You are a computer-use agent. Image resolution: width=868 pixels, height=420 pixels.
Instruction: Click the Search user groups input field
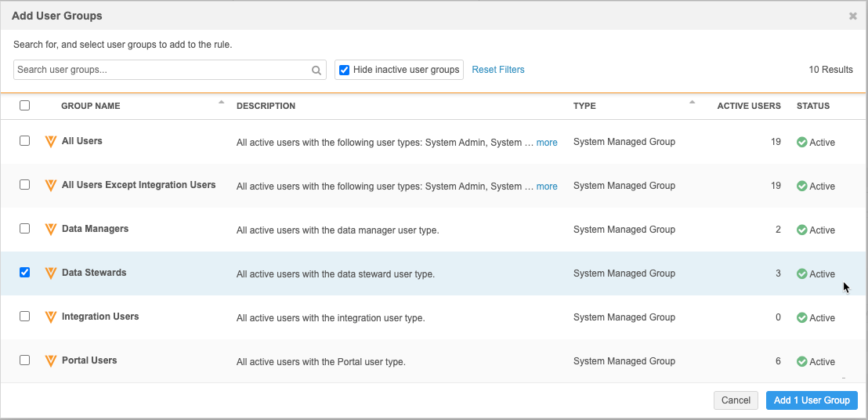161,70
